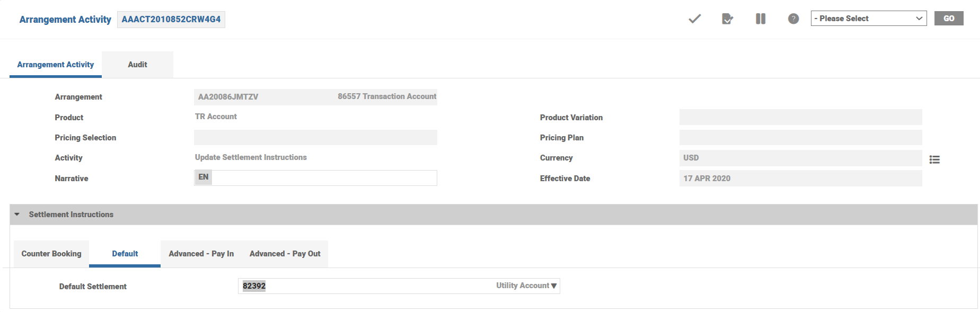This screenshot has width=980, height=312.
Task: Click into the Narrative text field
Action: (323, 178)
